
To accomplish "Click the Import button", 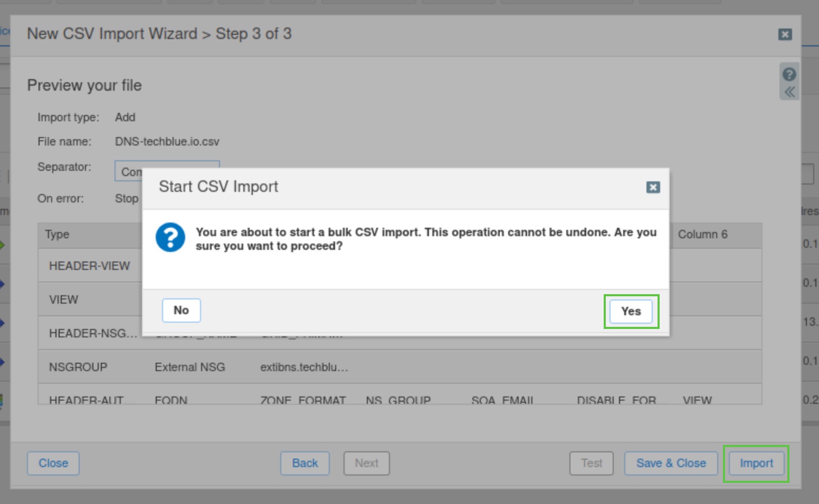I will click(x=756, y=463).
